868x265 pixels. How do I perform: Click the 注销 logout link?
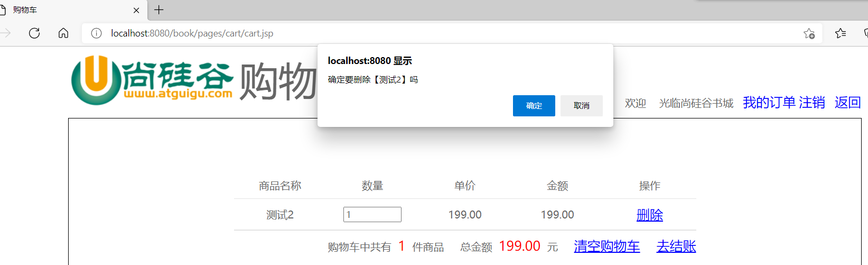tap(811, 103)
